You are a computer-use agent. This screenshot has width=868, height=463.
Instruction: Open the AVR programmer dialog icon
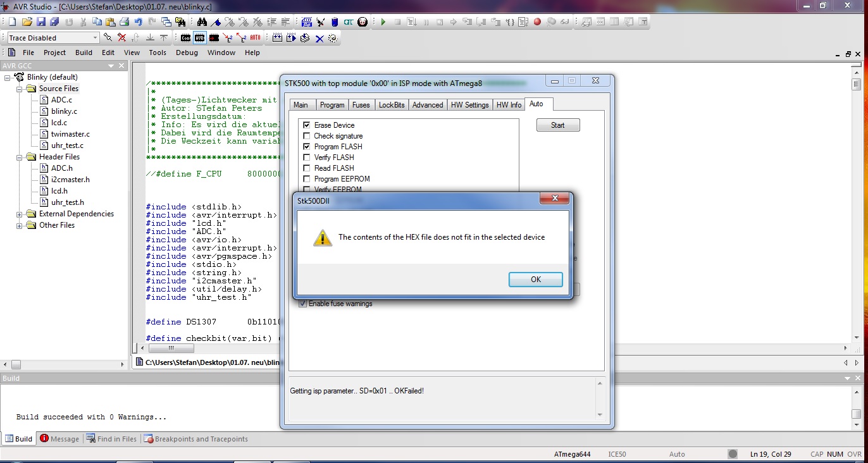(x=199, y=38)
